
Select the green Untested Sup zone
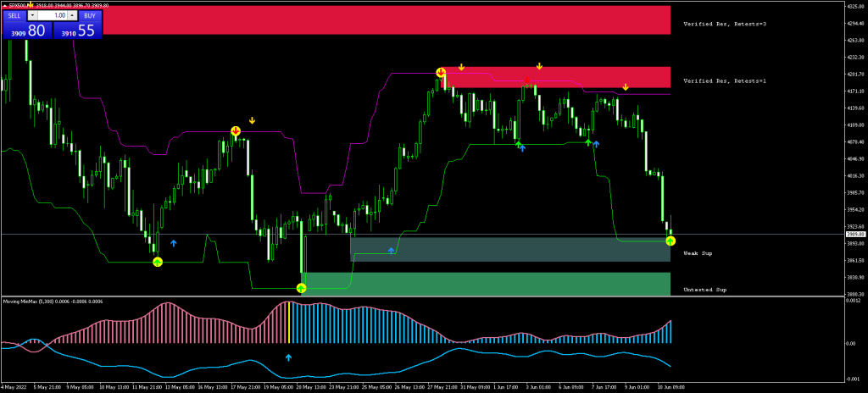[x=483, y=283]
